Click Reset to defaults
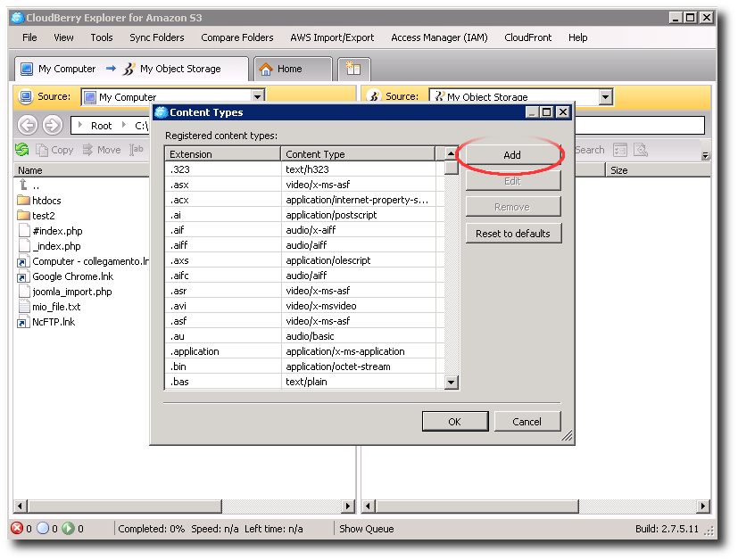 [513, 234]
